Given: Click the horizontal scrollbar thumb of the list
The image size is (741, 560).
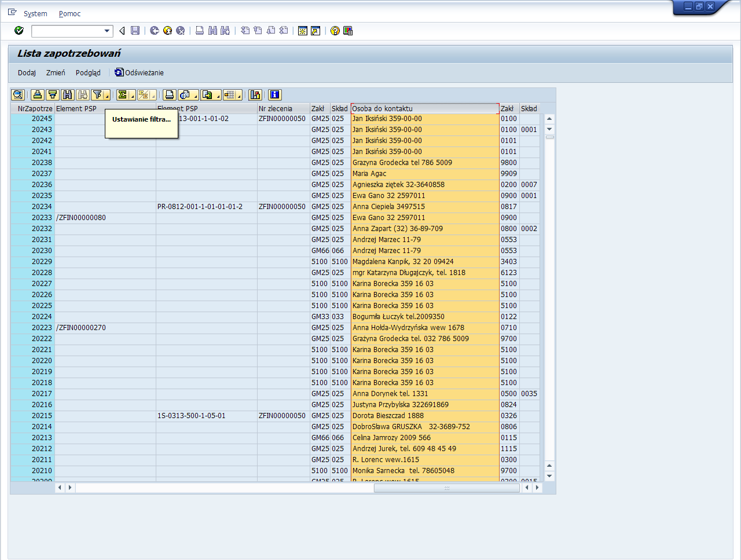Looking at the screenshot, I should (446, 488).
